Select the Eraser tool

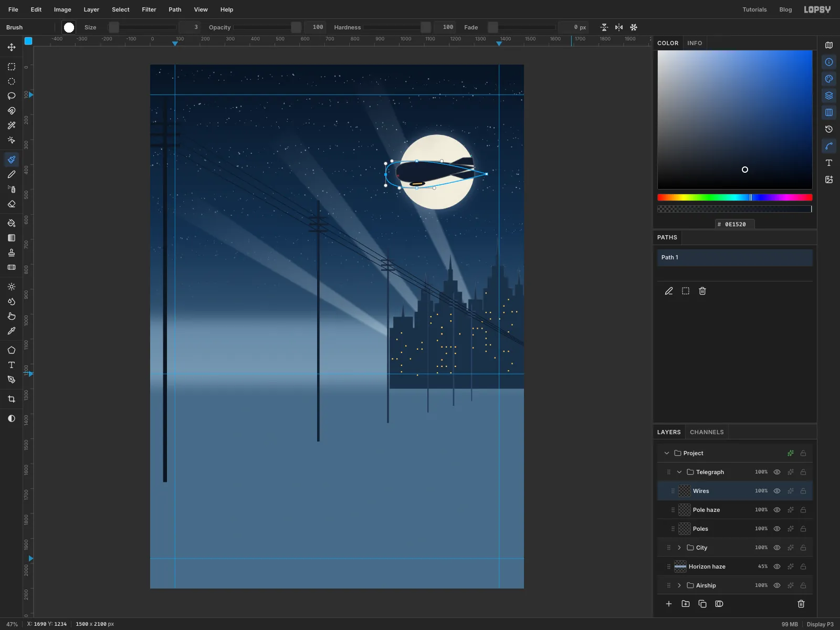[12, 204]
